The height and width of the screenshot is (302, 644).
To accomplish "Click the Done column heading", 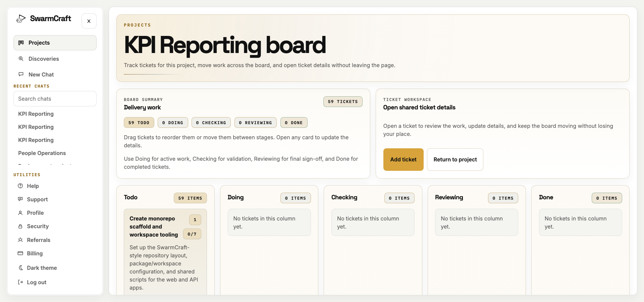I will 546,197.
